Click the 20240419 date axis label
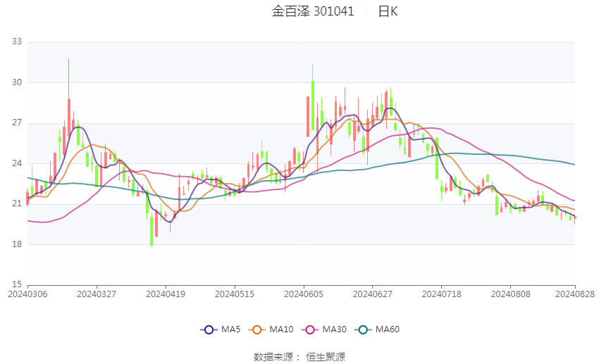Image resolution: width=599 pixels, height=364 pixels. click(166, 294)
